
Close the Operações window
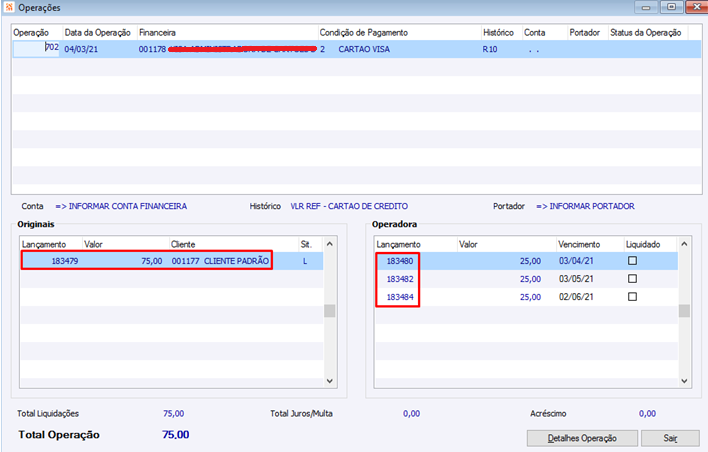697,7
